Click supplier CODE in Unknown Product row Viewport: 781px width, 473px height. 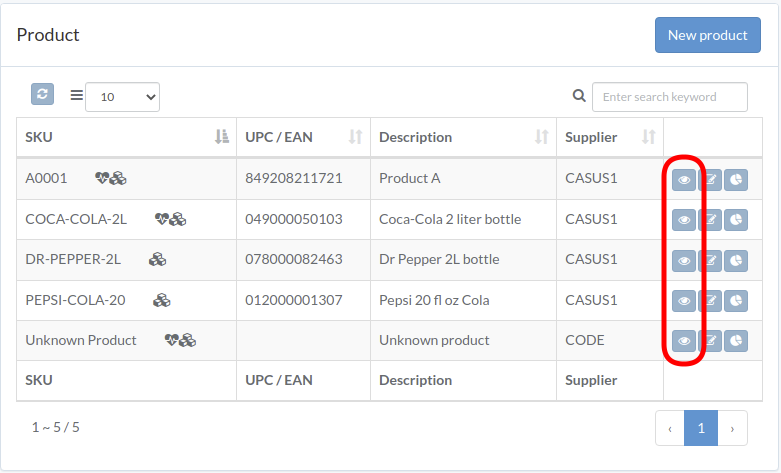(x=585, y=340)
